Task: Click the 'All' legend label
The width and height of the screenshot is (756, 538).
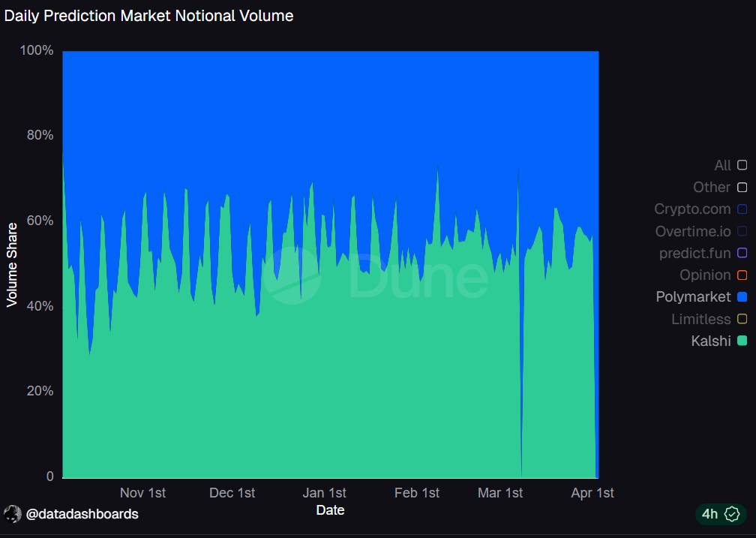Action: click(x=722, y=165)
